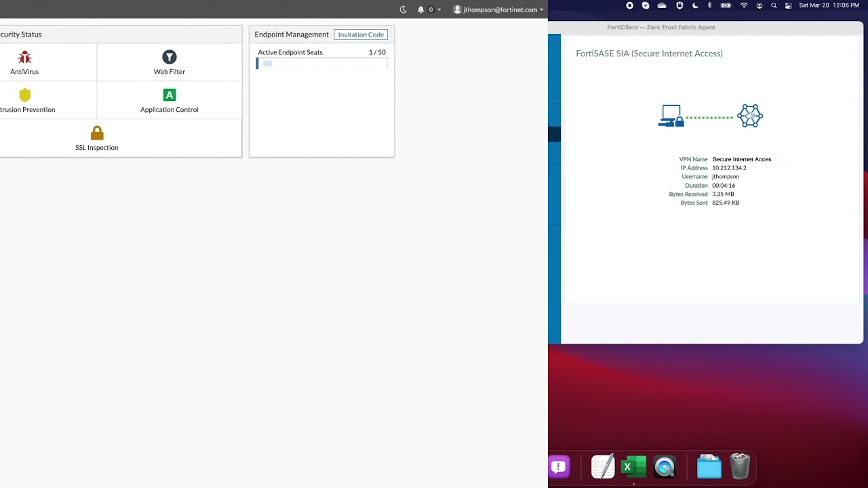Image resolution: width=868 pixels, height=488 pixels.
Task: Open the jthompson@fortinet.com user menu
Action: pyautogui.click(x=498, y=9)
